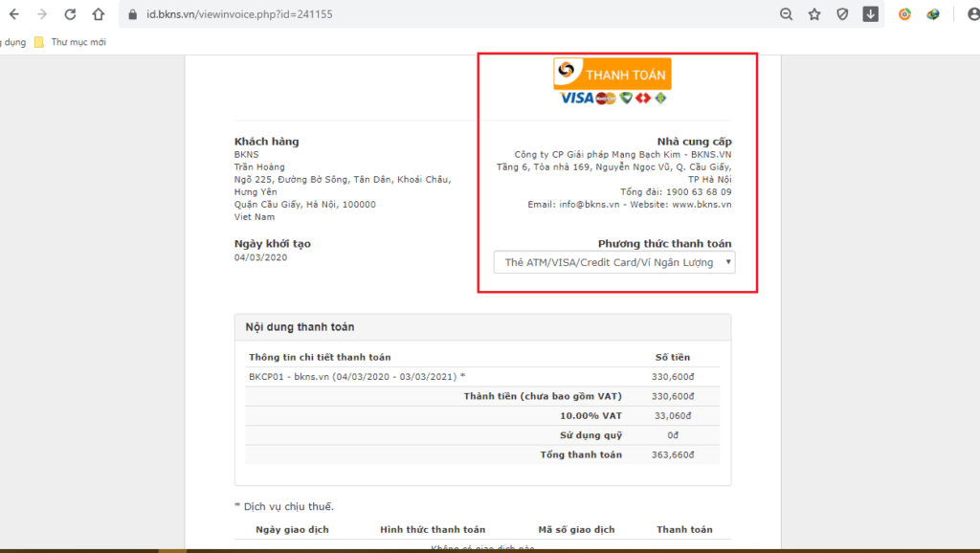This screenshot has height=553, width=980.
Task: Click the red diamond bank logo
Action: pyautogui.click(x=643, y=99)
